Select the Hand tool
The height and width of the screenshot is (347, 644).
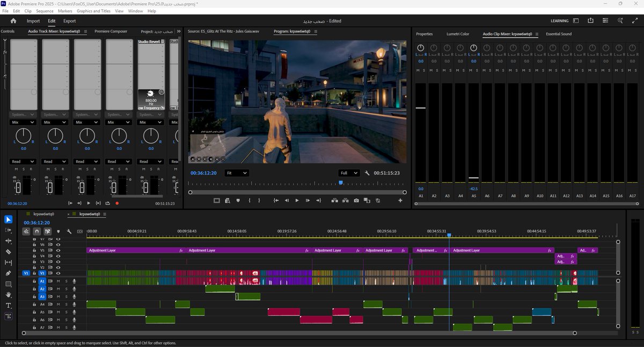click(x=9, y=295)
